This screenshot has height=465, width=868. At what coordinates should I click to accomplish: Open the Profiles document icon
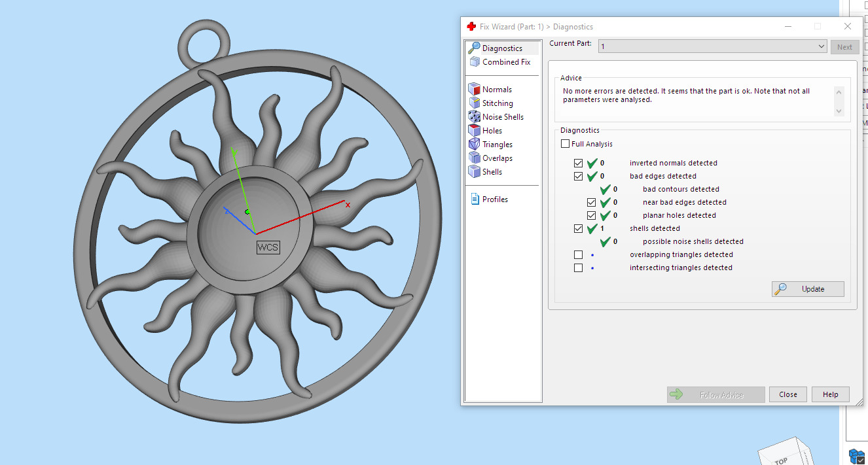pos(475,199)
